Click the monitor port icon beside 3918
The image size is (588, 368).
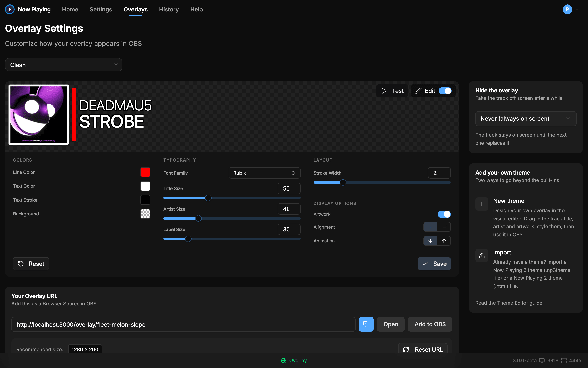coord(542,360)
